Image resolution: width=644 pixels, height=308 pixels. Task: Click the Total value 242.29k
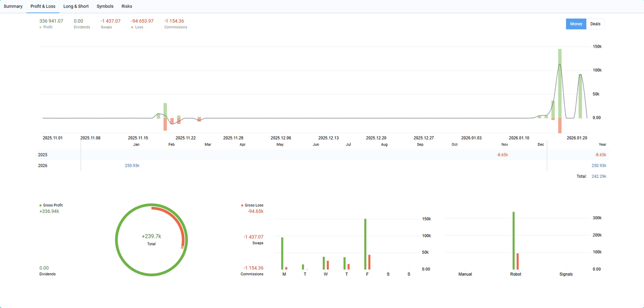click(x=598, y=176)
